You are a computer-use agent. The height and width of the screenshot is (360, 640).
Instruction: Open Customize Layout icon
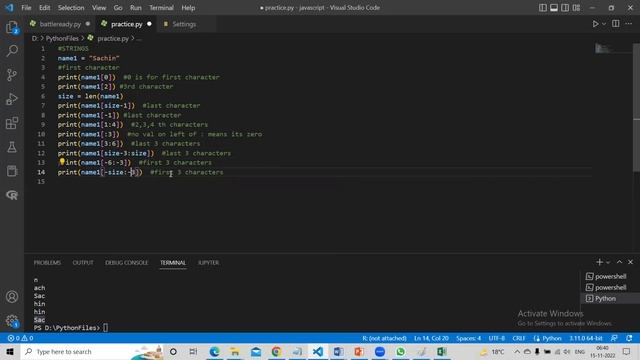click(576, 8)
